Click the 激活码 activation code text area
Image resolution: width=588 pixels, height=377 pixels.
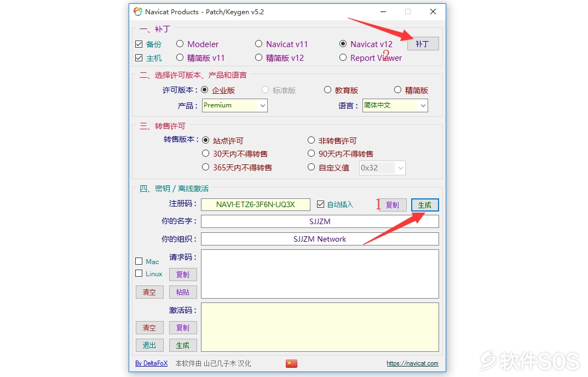(320, 327)
